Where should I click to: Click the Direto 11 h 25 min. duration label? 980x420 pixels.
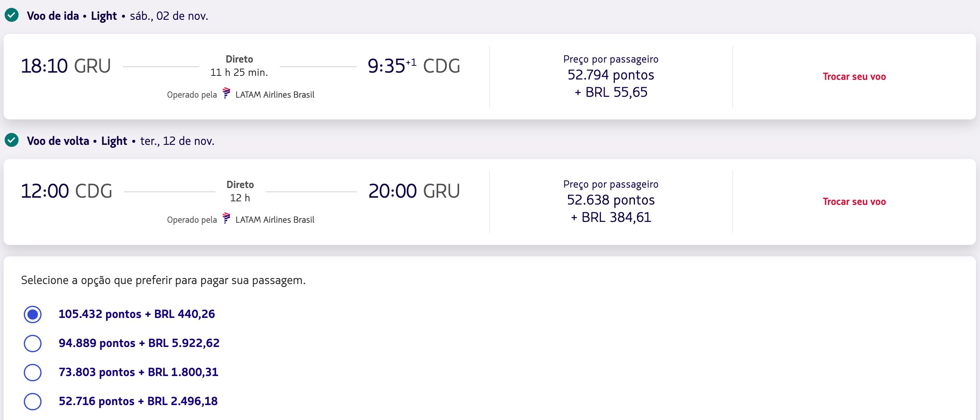239,66
